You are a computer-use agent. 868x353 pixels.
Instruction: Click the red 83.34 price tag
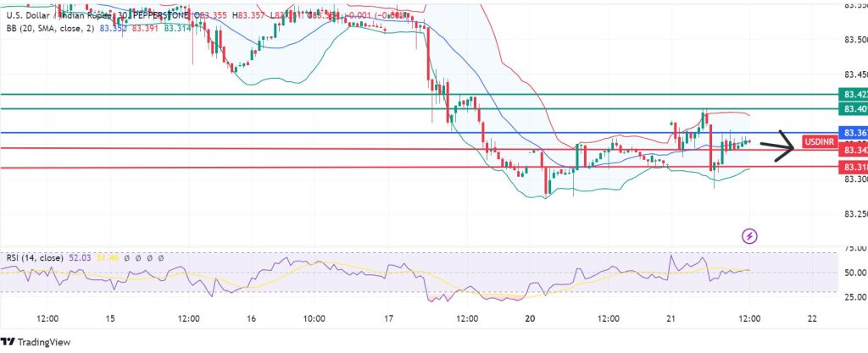coord(852,150)
